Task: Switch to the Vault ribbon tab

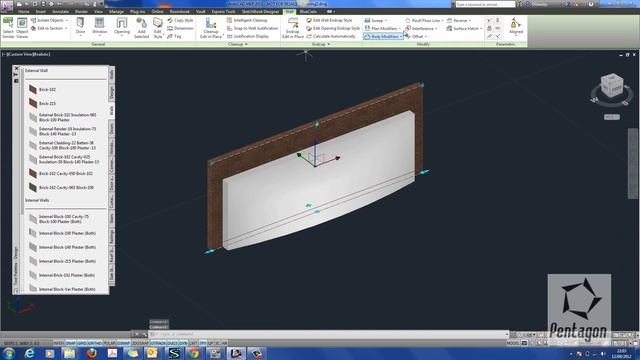Action: (201, 11)
